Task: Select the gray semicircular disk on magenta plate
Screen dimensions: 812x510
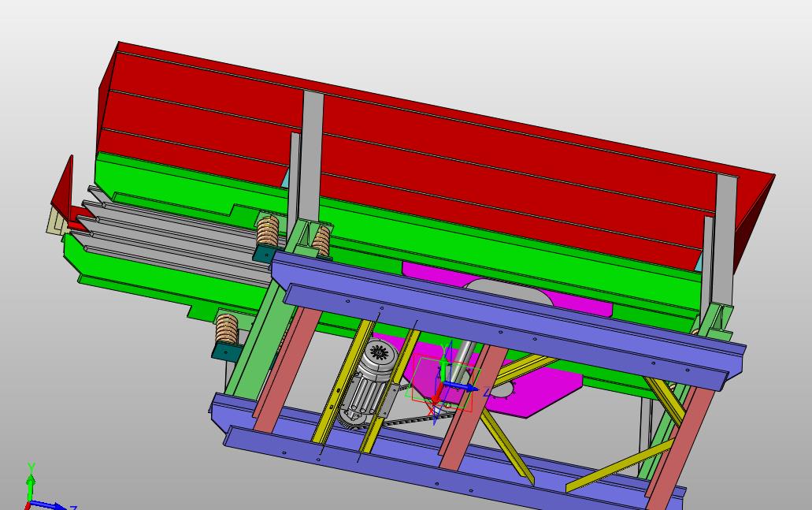Action: click(x=509, y=292)
